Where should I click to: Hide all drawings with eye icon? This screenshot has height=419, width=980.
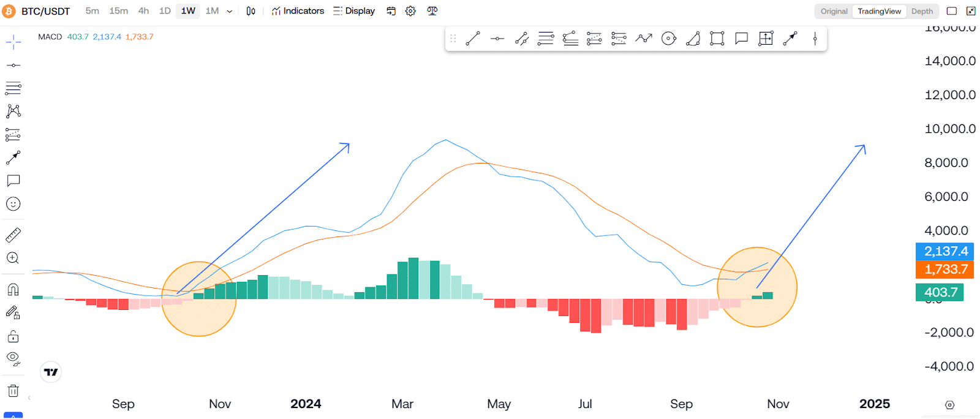coord(13,358)
